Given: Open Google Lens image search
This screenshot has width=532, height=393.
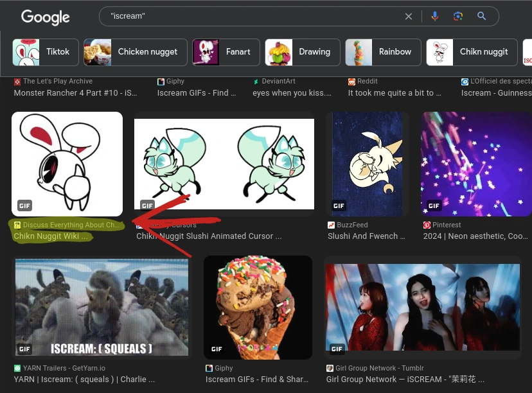Looking at the screenshot, I should tap(457, 16).
